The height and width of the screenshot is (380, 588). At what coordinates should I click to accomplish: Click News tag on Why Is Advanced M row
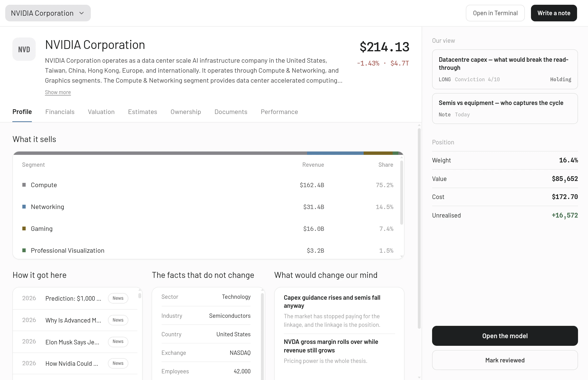click(x=118, y=320)
